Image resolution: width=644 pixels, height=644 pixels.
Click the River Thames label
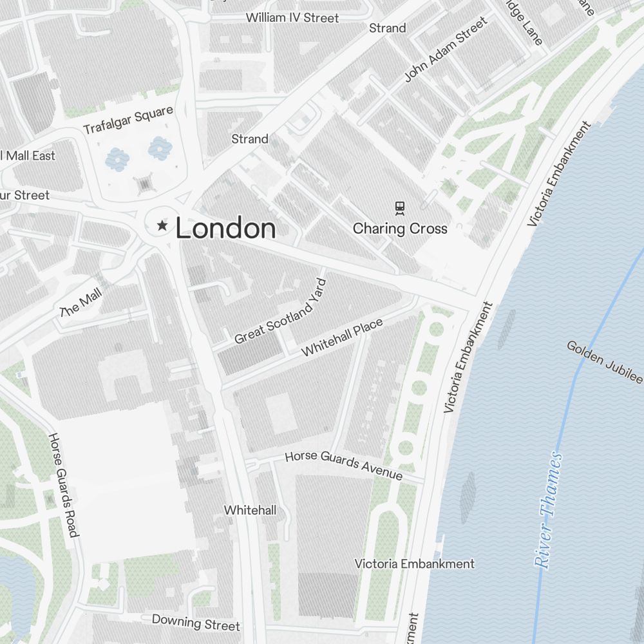548,509
